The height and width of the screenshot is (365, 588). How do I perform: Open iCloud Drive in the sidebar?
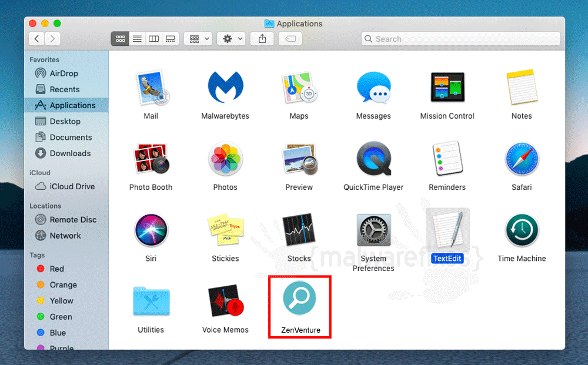(x=66, y=186)
